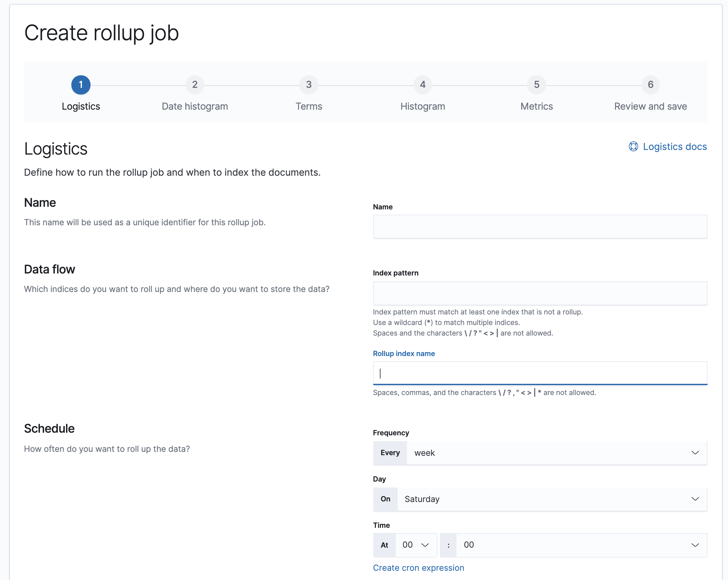728x580 pixels.
Task: Click the 'Create rollup job' page title
Action: pyautogui.click(x=102, y=33)
